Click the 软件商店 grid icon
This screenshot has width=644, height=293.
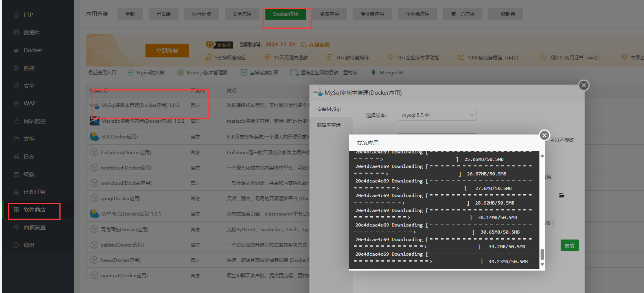coord(17,210)
